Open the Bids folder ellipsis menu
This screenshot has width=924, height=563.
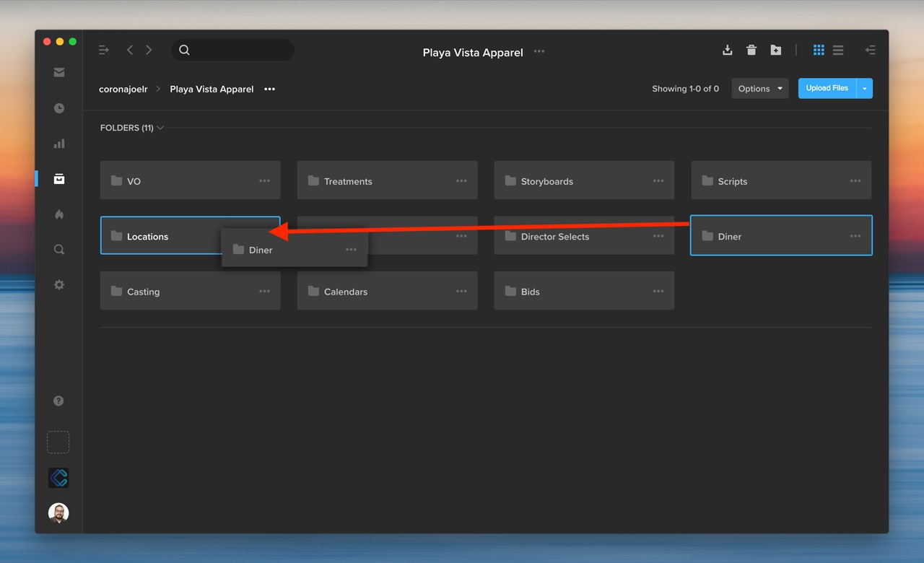[659, 292]
